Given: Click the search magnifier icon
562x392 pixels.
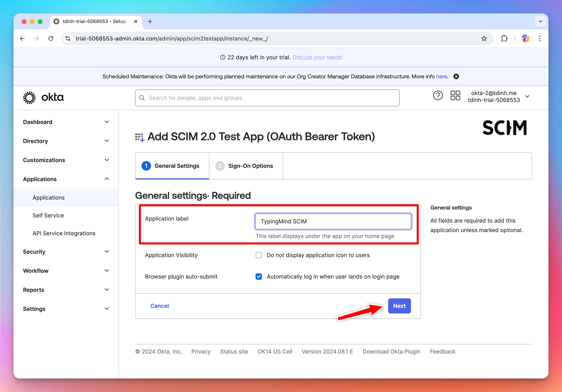Looking at the screenshot, I should point(142,98).
